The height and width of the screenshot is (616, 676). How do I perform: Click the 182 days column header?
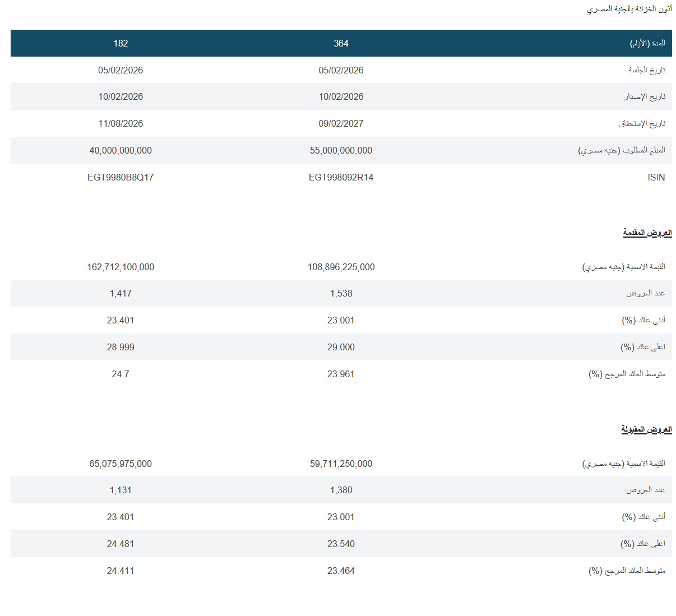coord(121,43)
